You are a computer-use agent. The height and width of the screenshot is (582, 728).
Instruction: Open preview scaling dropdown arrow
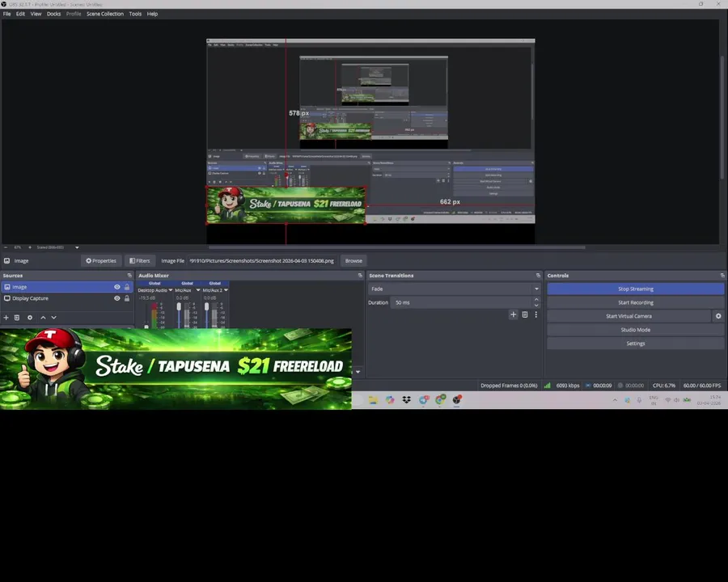pyautogui.click(x=77, y=247)
